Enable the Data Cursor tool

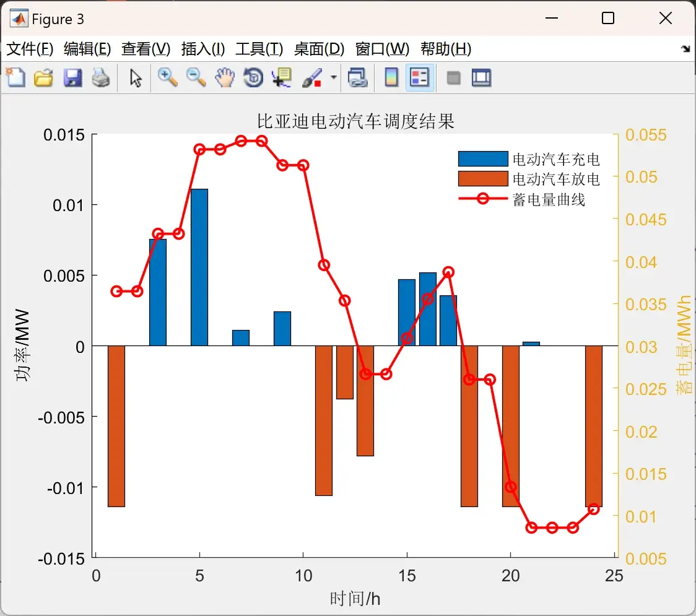pyautogui.click(x=282, y=77)
